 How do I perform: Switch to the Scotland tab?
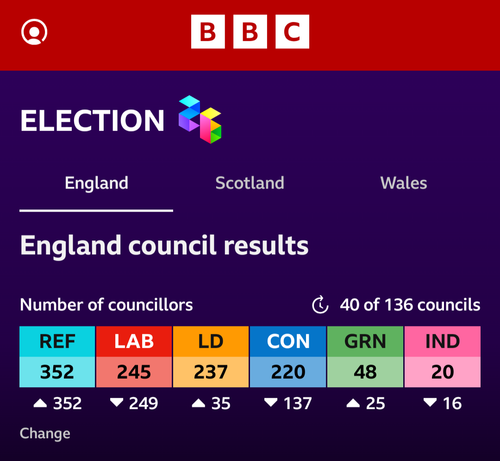coord(250,183)
